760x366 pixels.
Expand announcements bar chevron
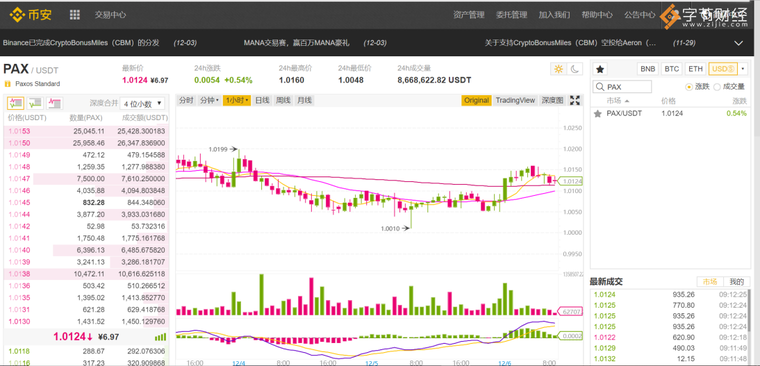click(x=738, y=43)
